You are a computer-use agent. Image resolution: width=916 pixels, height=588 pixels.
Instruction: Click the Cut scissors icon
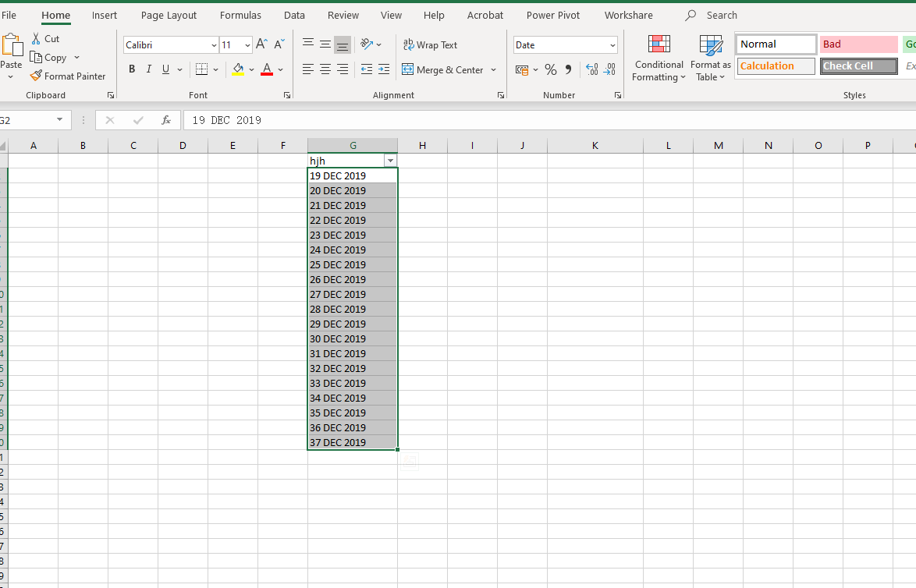36,38
